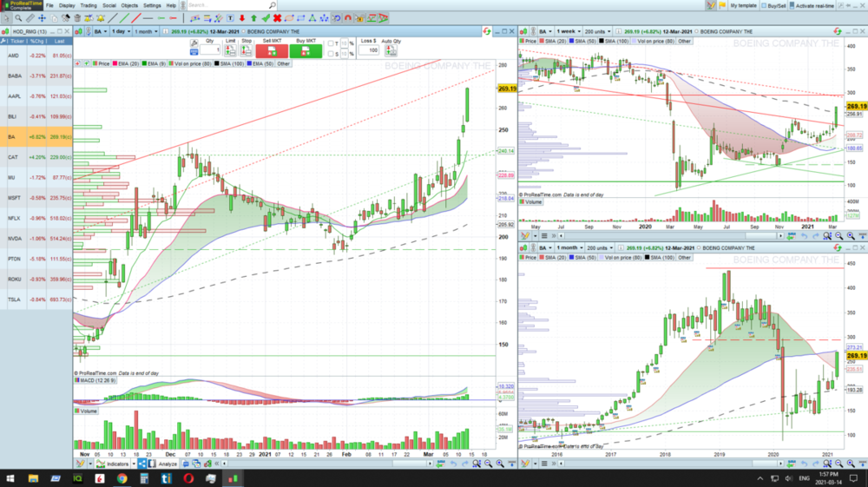
Task: Open BA ticker dropdown in daily chart
Action: [100, 31]
